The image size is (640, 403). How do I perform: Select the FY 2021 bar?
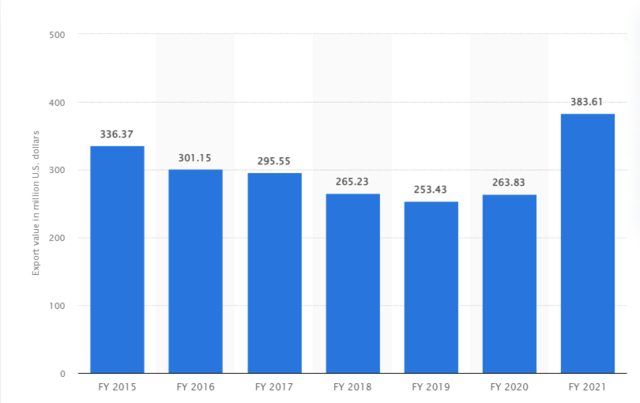588,244
